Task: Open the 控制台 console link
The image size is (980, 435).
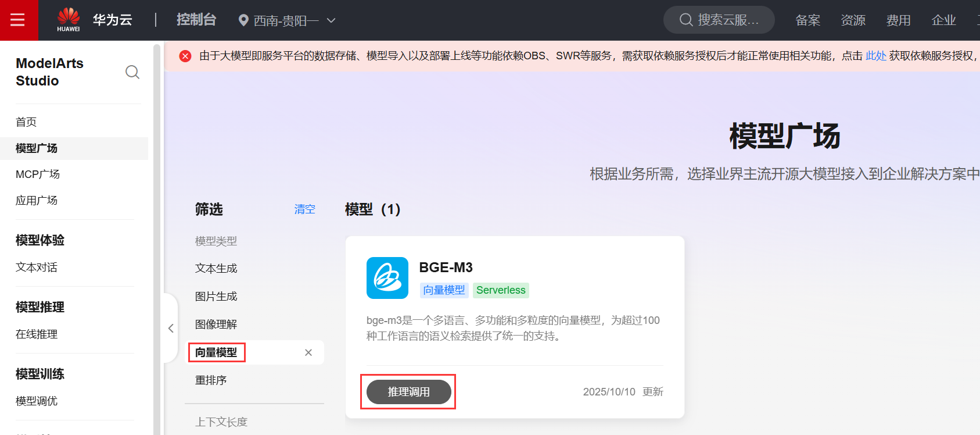Action: 196,20
